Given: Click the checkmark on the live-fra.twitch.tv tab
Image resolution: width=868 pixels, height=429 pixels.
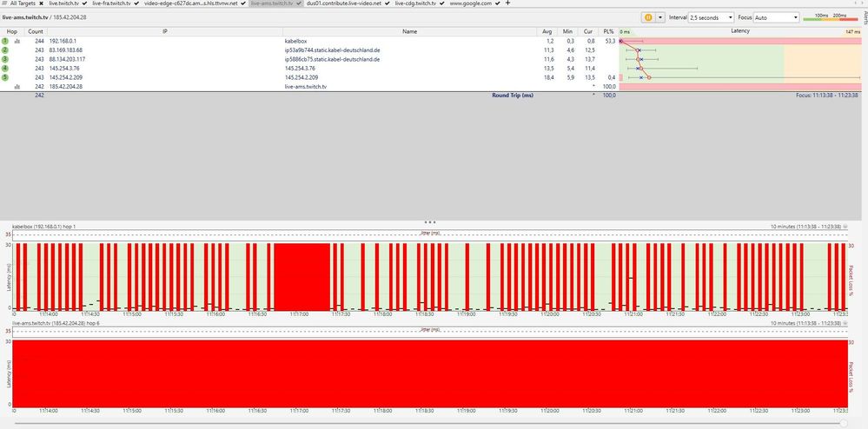Looking at the screenshot, I should click(136, 3).
